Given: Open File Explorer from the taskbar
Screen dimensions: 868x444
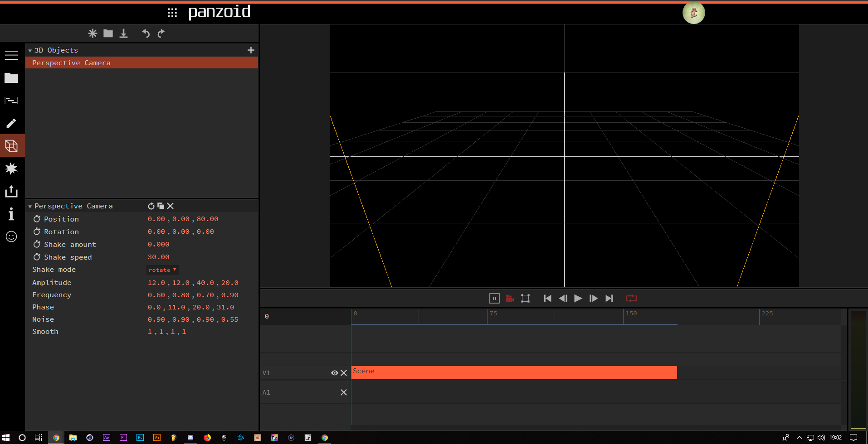Looking at the screenshot, I should [73, 438].
